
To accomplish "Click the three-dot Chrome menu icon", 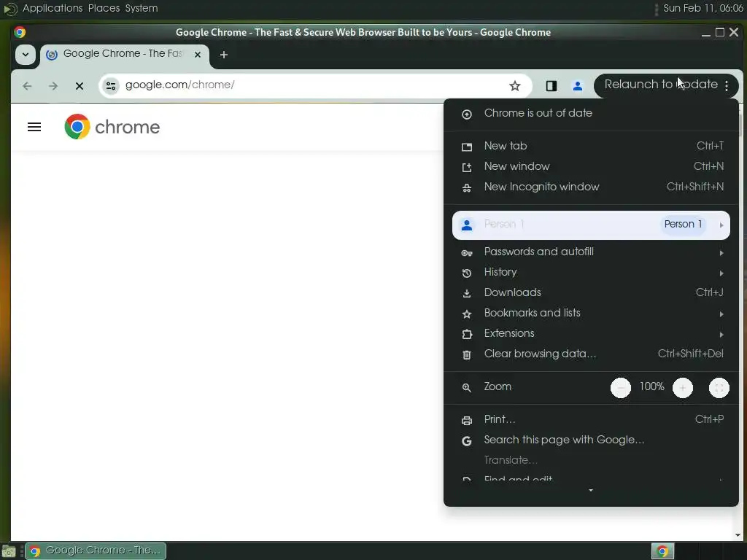I will [727, 86].
